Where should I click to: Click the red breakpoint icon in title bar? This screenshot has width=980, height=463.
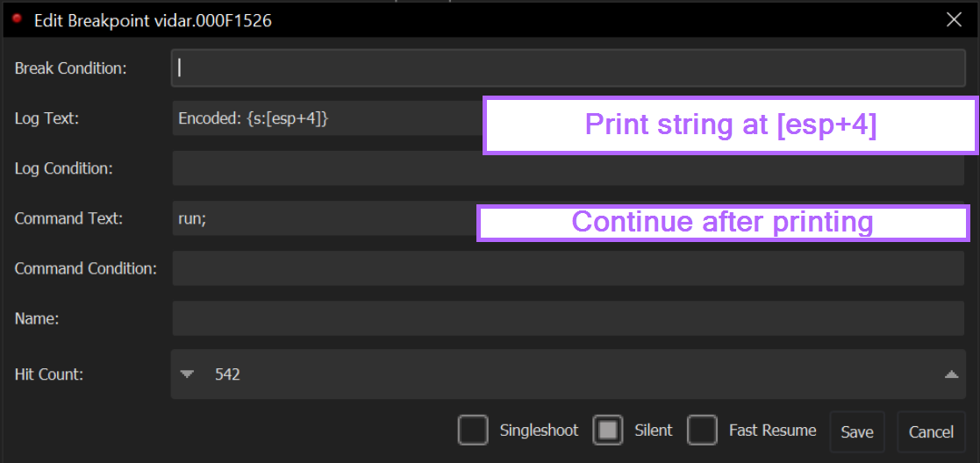pyautogui.click(x=17, y=20)
